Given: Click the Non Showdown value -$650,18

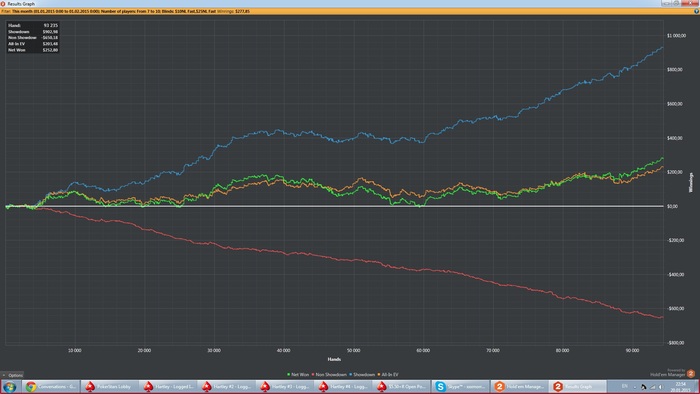Looking at the screenshot, I should click(50, 37).
